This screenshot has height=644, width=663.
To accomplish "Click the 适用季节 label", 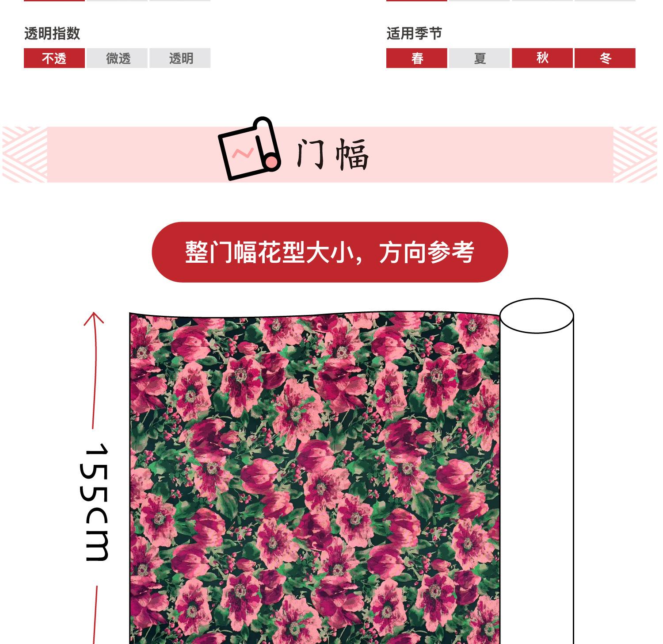I will click(414, 34).
